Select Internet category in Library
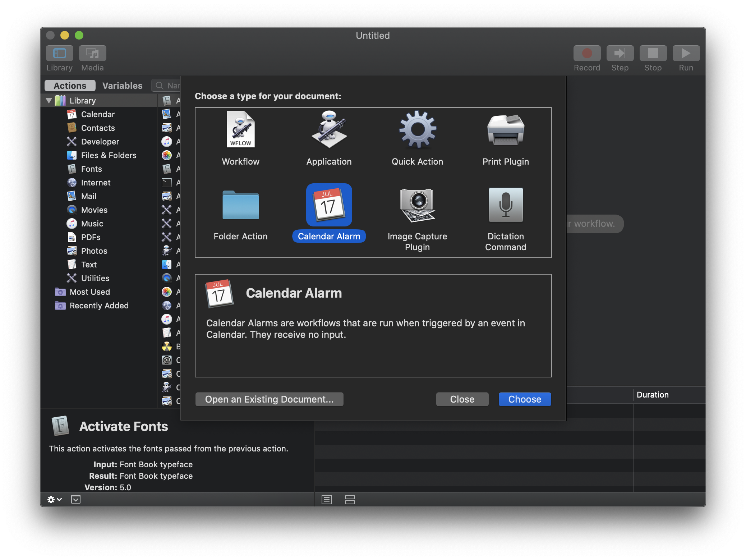746x560 pixels. pos(98,183)
